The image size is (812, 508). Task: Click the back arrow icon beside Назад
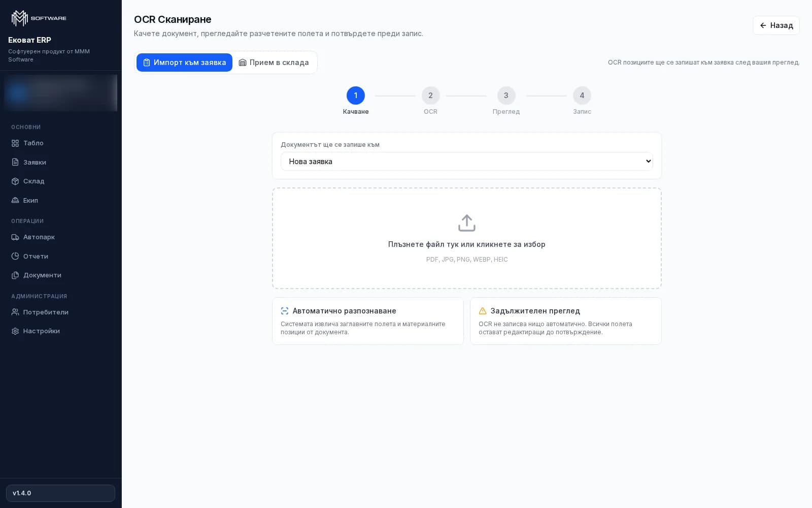pos(763,25)
